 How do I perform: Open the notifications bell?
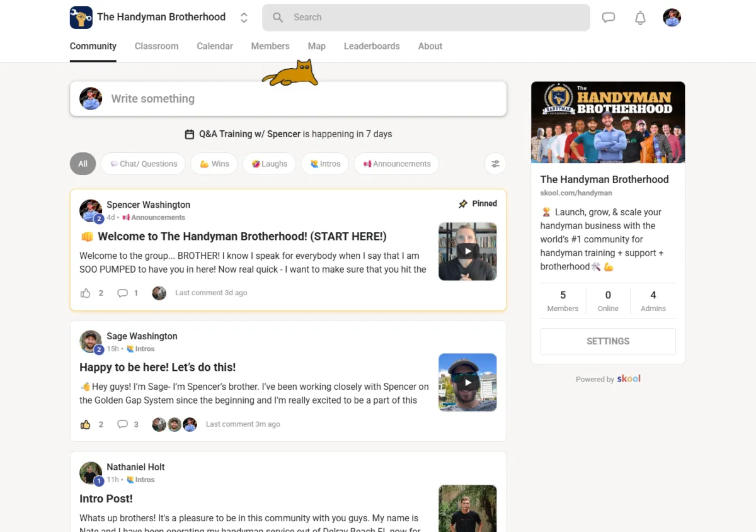tap(640, 18)
